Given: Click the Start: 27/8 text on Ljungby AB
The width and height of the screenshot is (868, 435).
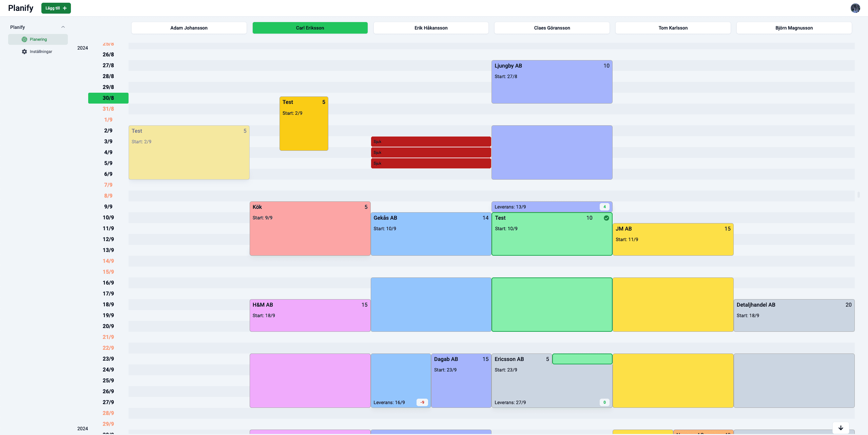Looking at the screenshot, I should [x=506, y=76].
